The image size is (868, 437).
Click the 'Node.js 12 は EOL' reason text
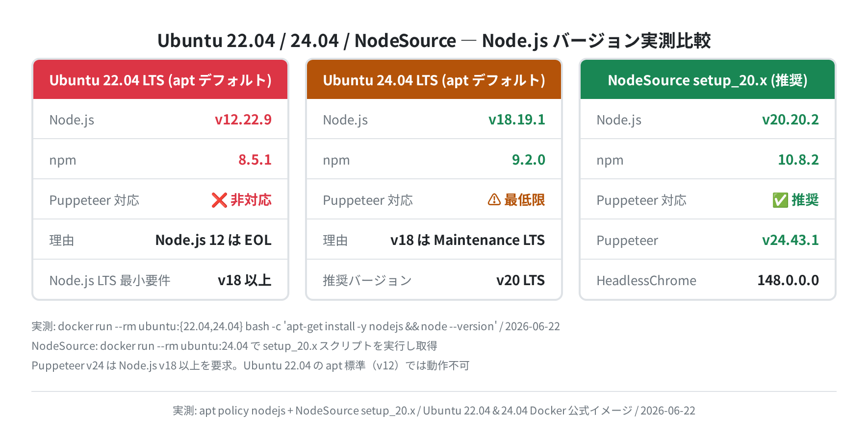pos(213,240)
